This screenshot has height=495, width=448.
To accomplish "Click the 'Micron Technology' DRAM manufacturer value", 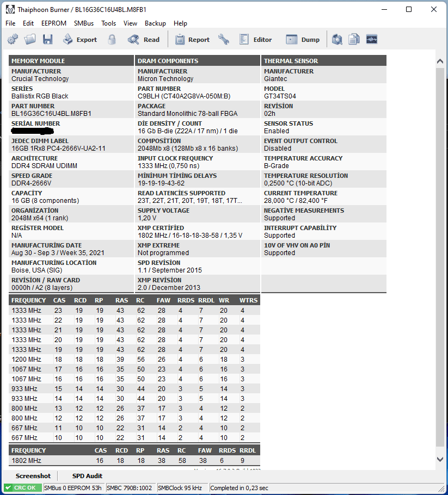I will coord(165,79).
